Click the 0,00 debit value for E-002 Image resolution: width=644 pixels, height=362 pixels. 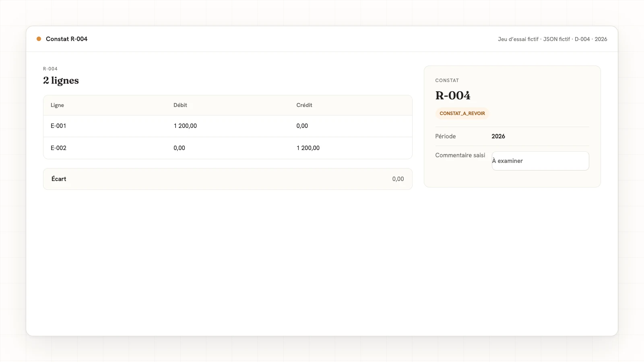coord(180,148)
